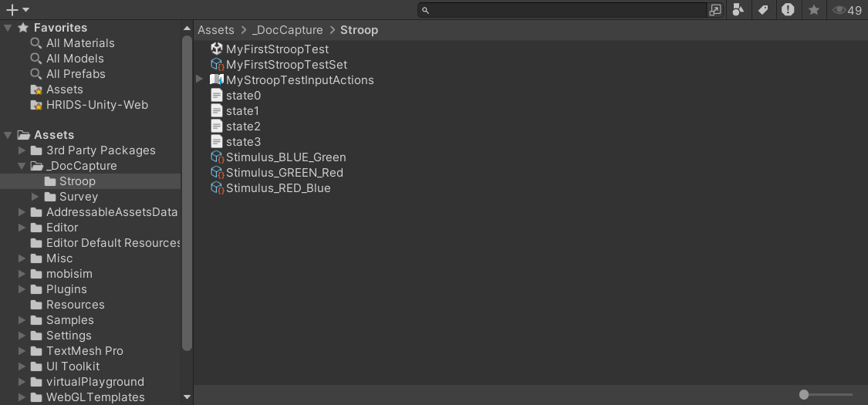
Task: Select Stimulus_BLUE_Green asset icon
Action: point(217,157)
